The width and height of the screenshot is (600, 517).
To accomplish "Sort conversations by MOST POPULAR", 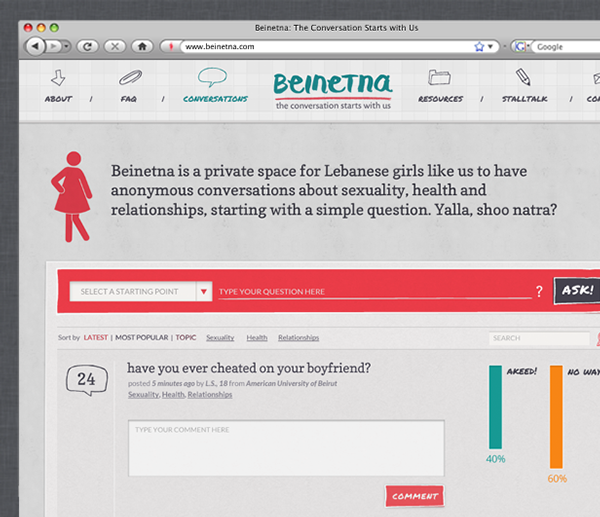I will click(142, 338).
